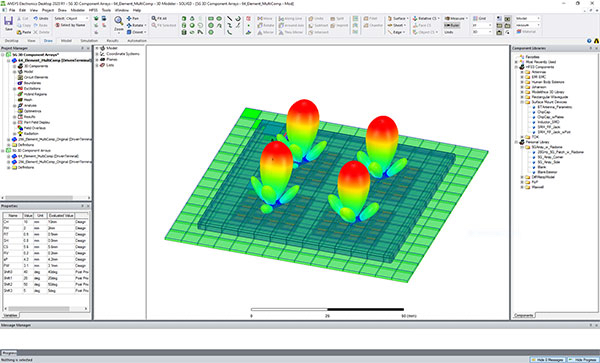Image resolution: width=600 pixels, height=363 pixels.
Task: Click the Hide Progress button
Action: pos(584,360)
